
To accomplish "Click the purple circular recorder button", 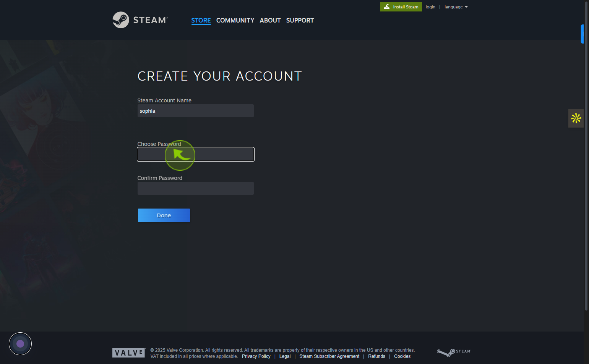I will click(x=20, y=344).
